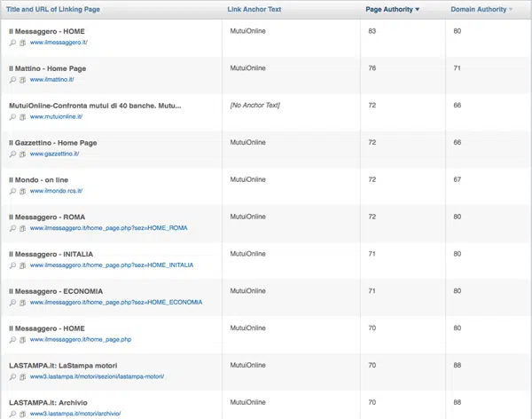Viewport: 532px width, 419px height.
Task: Click page icon beside www.gazzettino.it link
Action: pyautogui.click(x=22, y=154)
